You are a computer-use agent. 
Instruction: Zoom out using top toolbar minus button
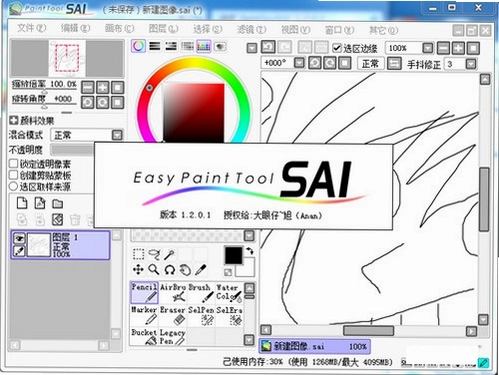(x=443, y=48)
